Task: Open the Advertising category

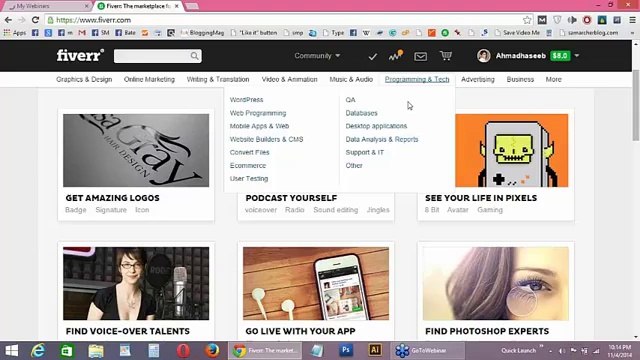Action: [x=478, y=79]
